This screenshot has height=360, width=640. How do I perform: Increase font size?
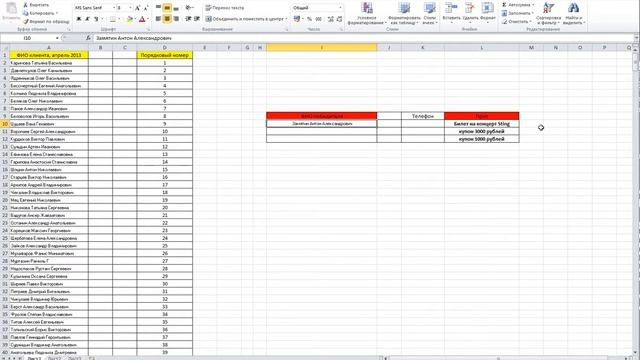[x=138, y=8]
